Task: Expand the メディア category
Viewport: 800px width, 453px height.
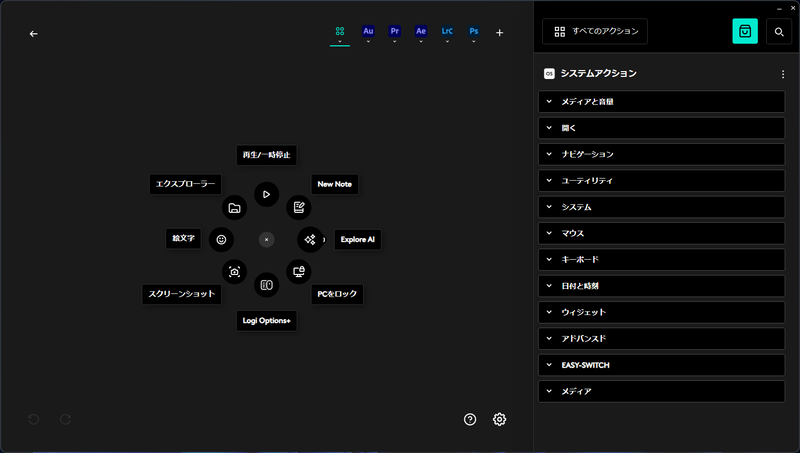Action: point(661,391)
